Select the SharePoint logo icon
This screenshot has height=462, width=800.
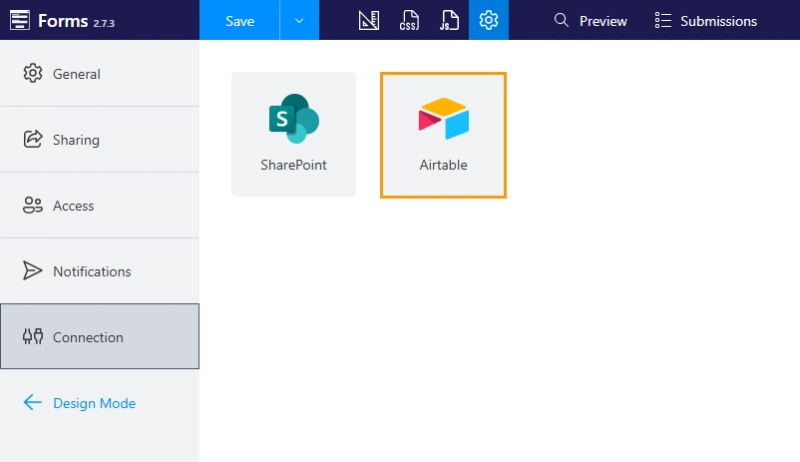[x=293, y=119]
